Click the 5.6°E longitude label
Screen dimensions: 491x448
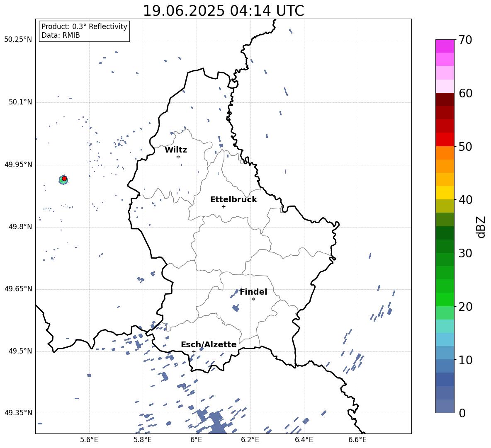[x=89, y=440]
